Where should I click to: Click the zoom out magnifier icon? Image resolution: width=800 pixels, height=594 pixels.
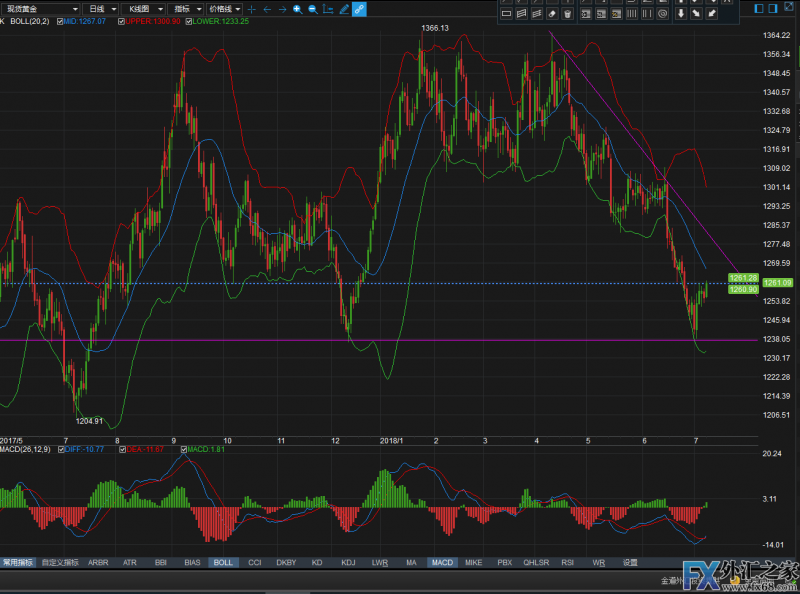tap(313, 9)
